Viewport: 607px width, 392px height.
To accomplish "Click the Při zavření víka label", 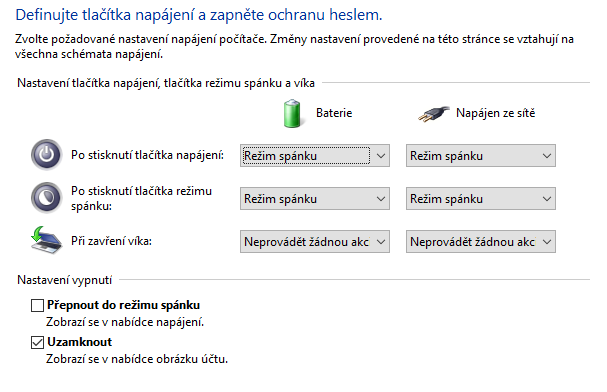I will [x=111, y=241].
